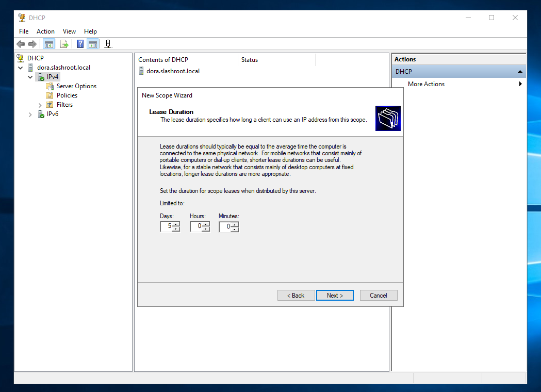Screen dimensions: 541x392
Task: Increase the Minutes value with the up arrow
Action: (x=235, y=224)
